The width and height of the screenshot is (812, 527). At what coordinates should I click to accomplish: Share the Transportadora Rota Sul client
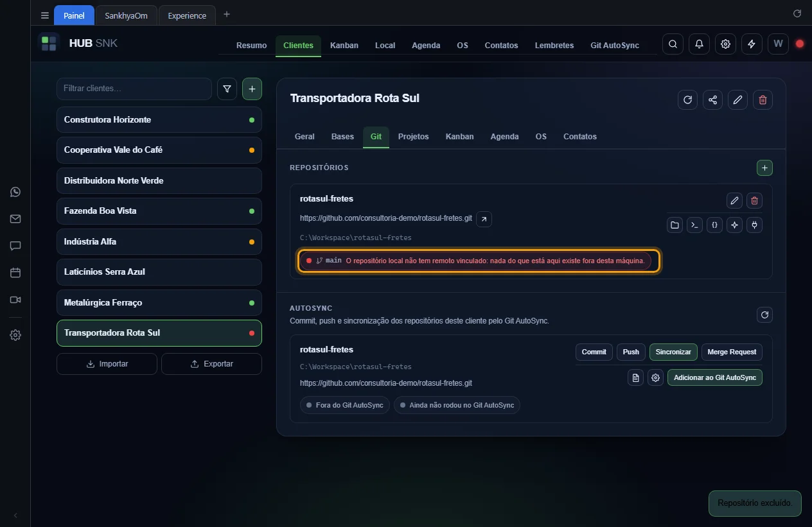(712, 99)
